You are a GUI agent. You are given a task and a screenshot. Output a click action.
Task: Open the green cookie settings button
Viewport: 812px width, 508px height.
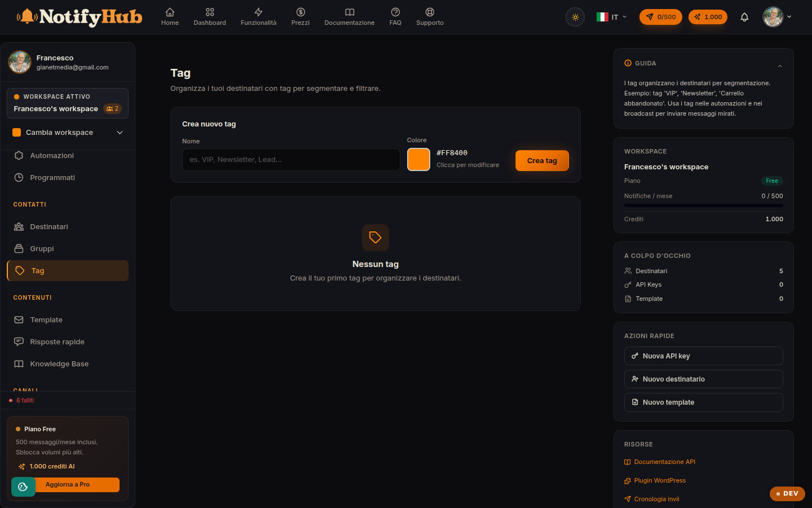tap(23, 487)
